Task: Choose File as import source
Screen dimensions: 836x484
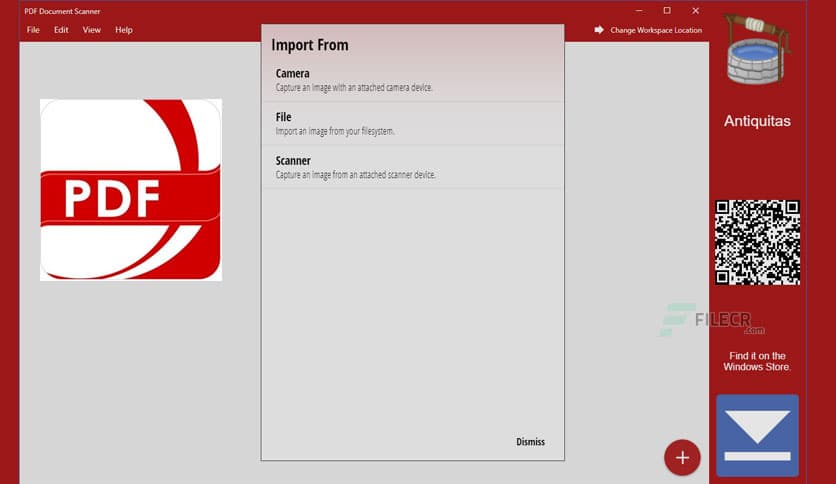Action: click(413, 124)
